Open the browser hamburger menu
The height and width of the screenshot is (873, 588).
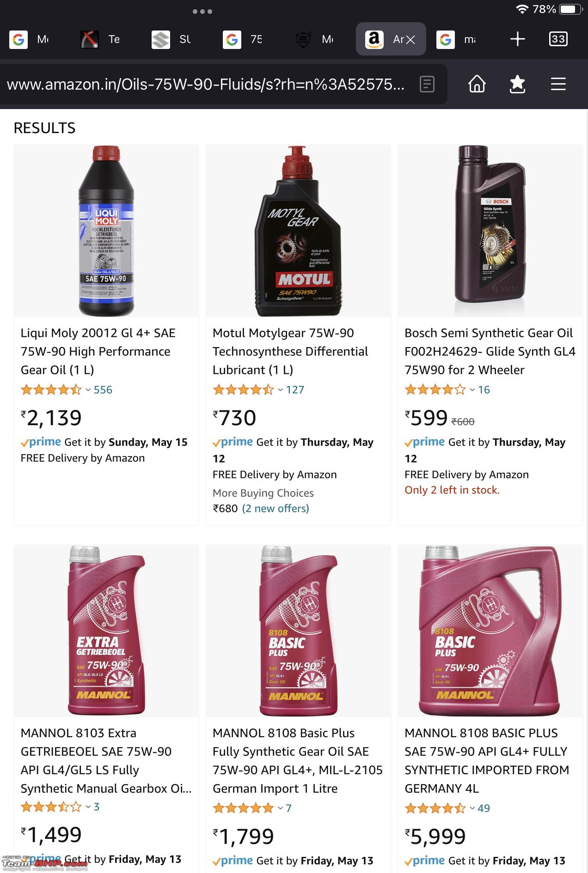point(558,84)
